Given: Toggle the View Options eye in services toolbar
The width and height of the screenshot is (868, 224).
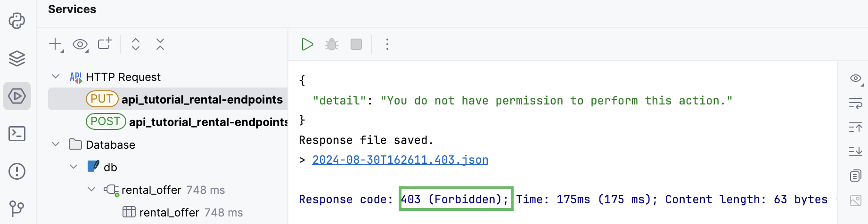Looking at the screenshot, I should 80,45.
